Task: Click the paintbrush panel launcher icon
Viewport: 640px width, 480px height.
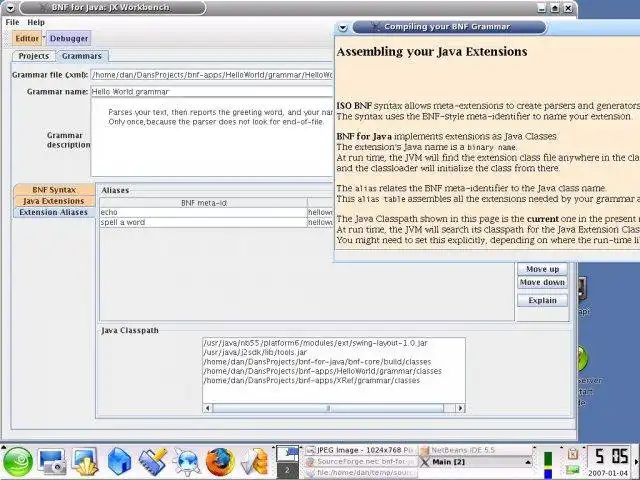Action: [x=153, y=462]
